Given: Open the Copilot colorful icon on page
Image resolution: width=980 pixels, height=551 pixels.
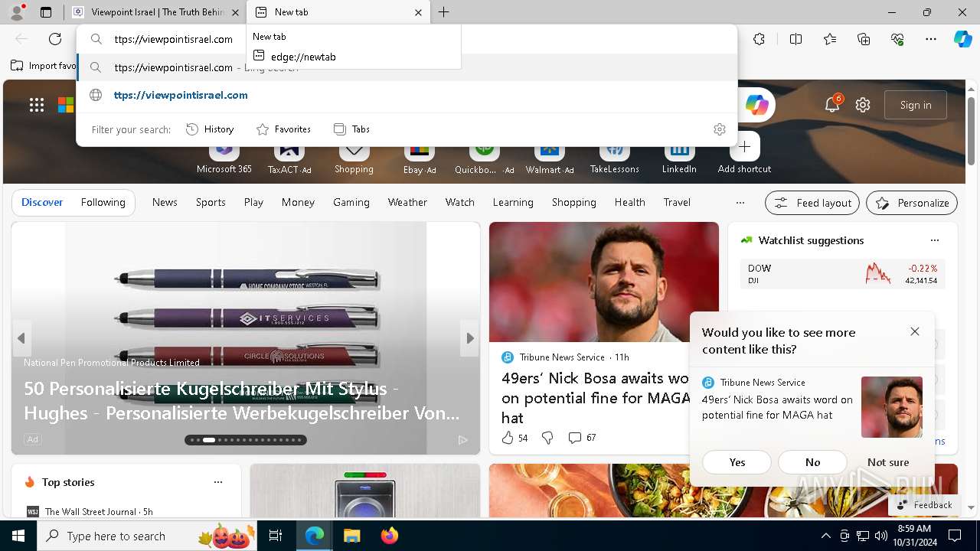Looking at the screenshot, I should (x=757, y=105).
